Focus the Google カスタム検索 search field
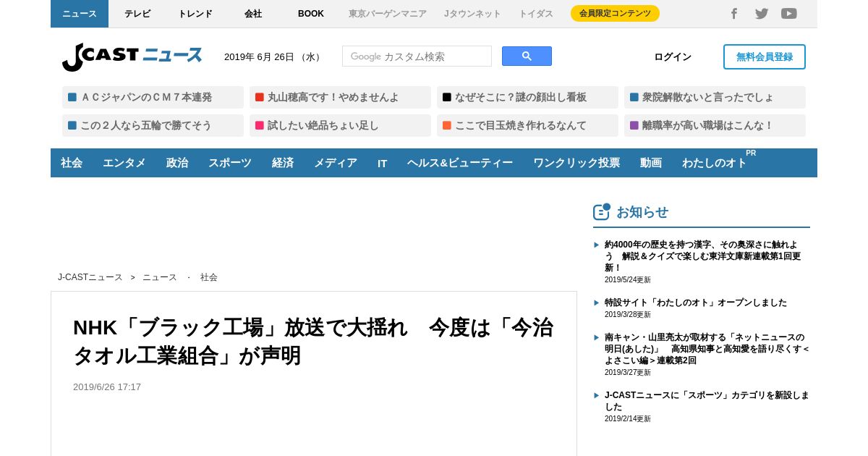This screenshot has height=456, width=868. pos(417,56)
